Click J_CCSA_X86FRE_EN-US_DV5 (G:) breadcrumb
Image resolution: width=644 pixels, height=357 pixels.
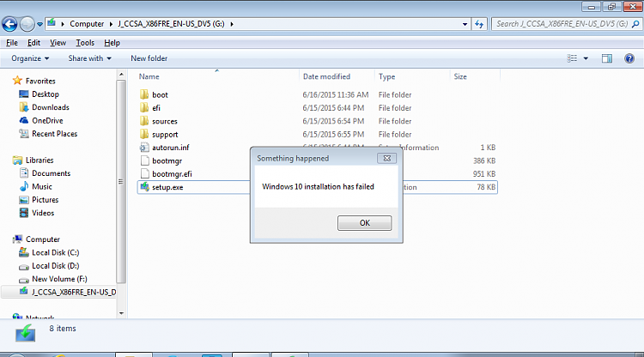point(171,24)
